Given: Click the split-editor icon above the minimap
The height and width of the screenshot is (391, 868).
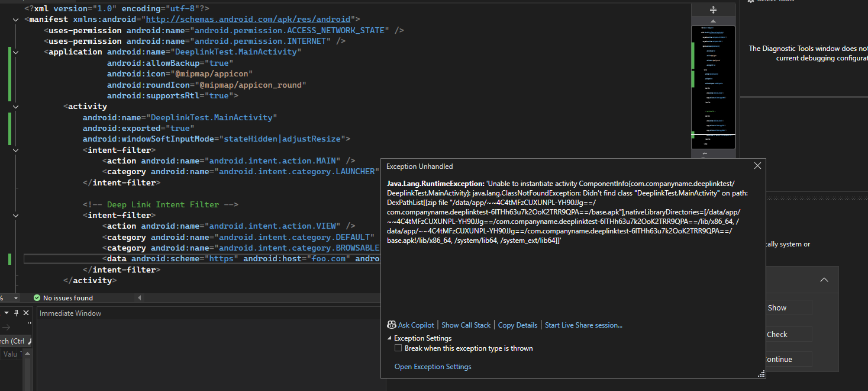Looking at the screenshot, I should coord(713,9).
